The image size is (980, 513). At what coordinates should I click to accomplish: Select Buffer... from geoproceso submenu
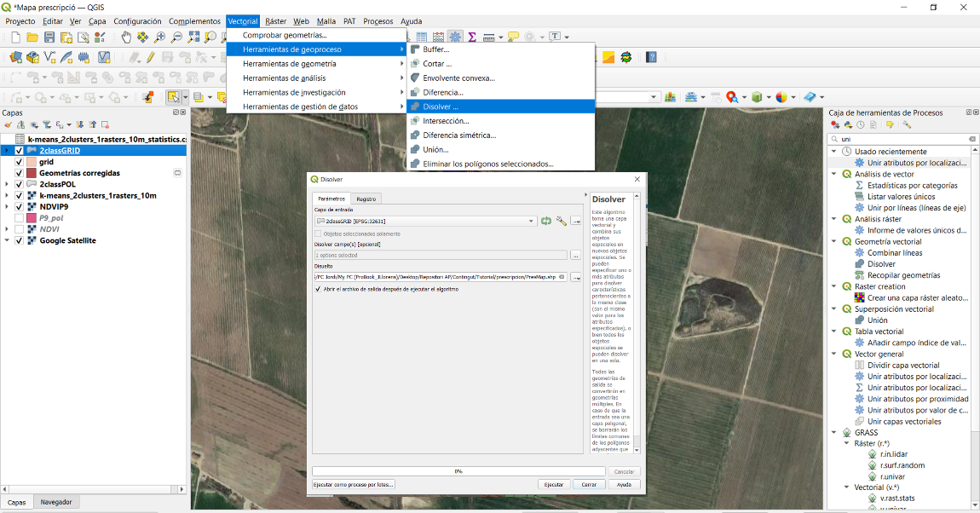coord(500,49)
